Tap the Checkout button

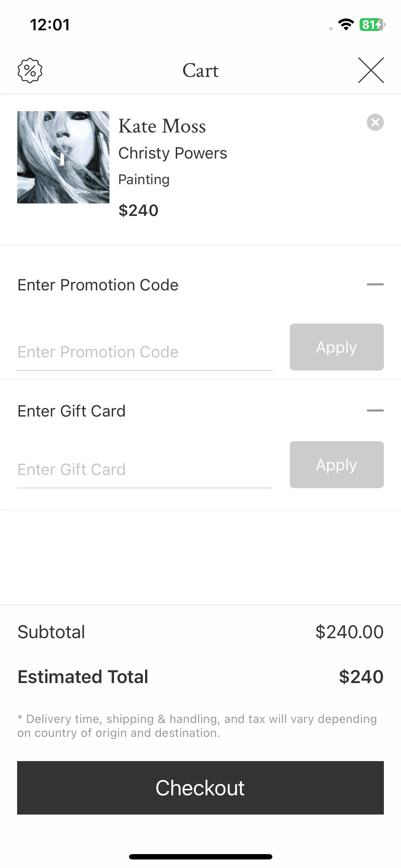[200, 788]
